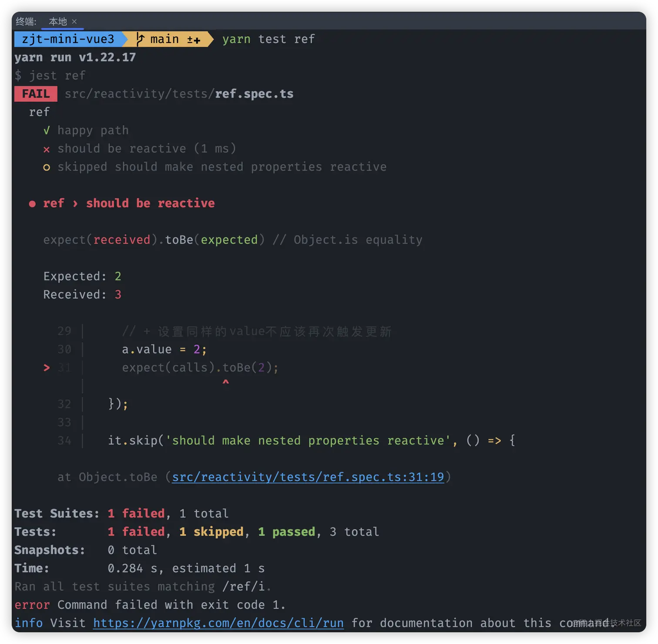Click the a.value = 2; code line
658x644 pixels.
(164, 350)
